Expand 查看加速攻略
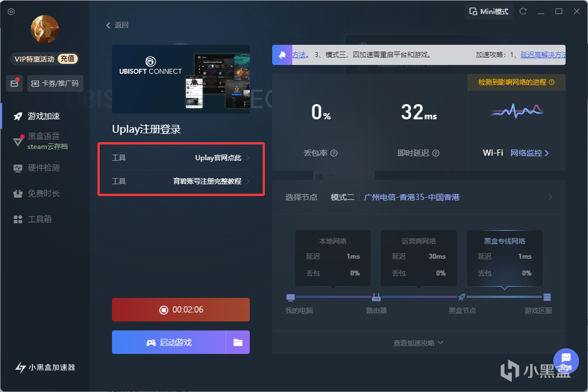This screenshot has height=392, width=588. pos(418,343)
